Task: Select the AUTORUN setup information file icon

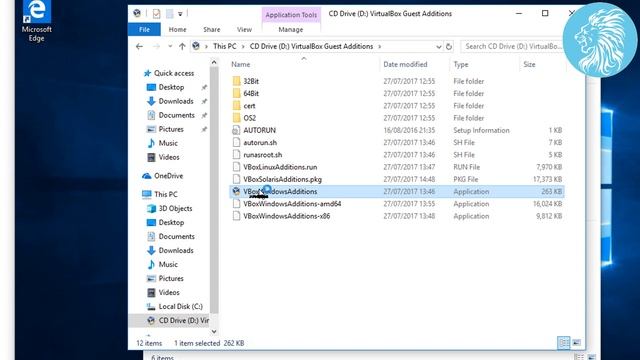Action: (x=236, y=130)
